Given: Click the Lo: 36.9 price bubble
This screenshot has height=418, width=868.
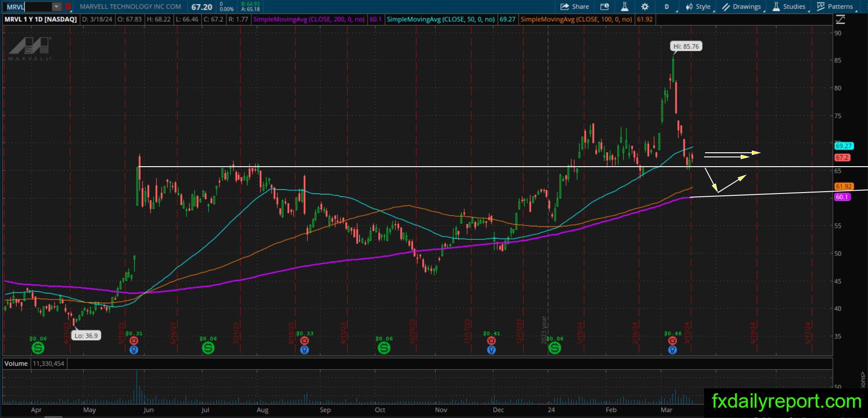Looking at the screenshot, I should click(x=86, y=336).
